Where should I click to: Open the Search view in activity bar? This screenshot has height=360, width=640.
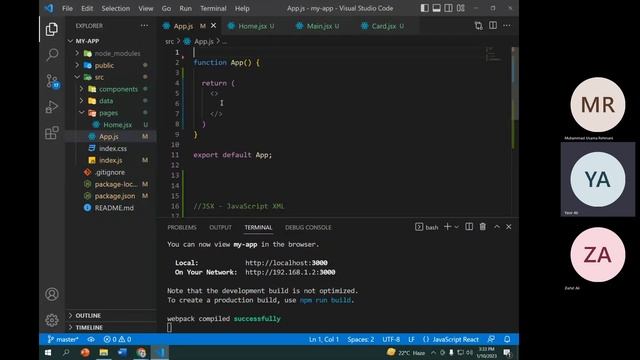(52, 55)
